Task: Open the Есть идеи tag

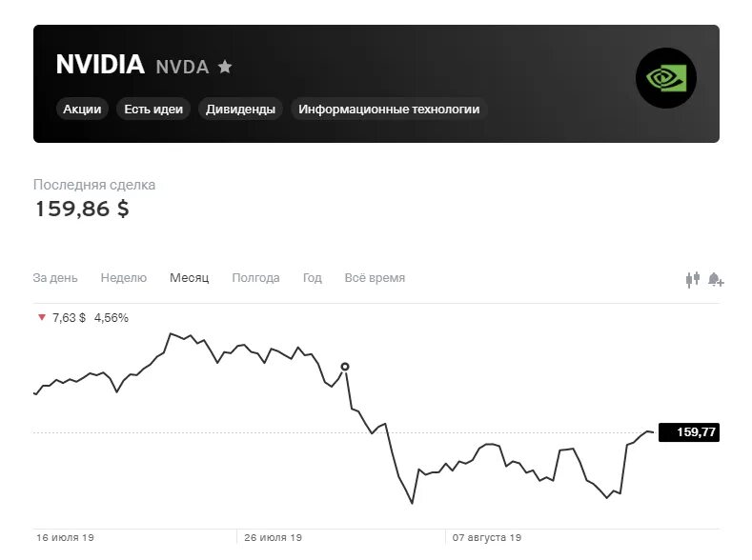Action: [153, 110]
